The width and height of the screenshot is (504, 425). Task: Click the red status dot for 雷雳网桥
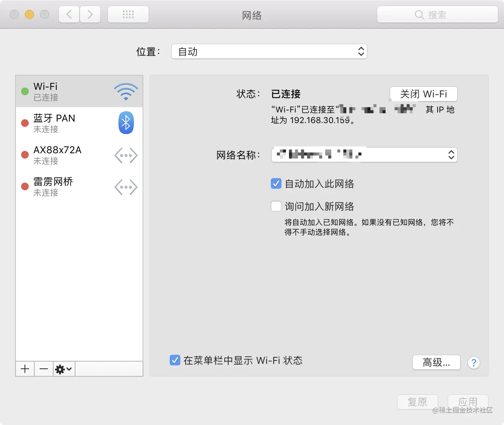click(x=25, y=186)
